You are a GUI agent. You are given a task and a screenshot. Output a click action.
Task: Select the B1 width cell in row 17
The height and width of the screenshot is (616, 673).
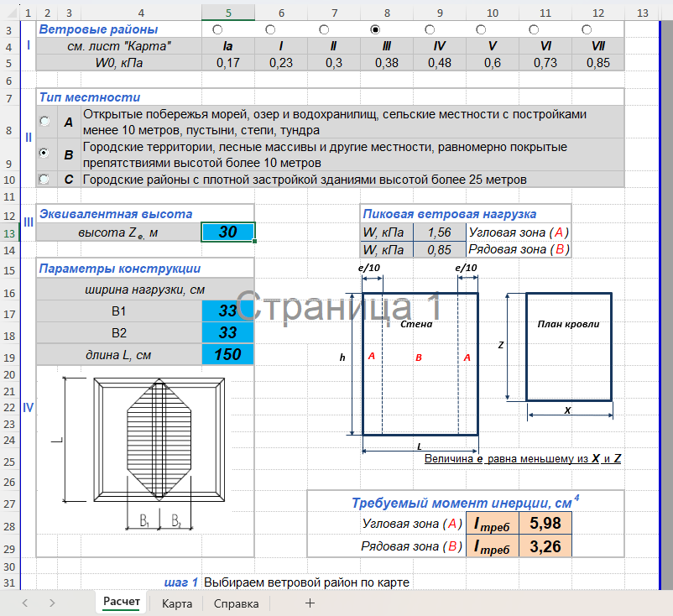pyautogui.click(x=228, y=311)
